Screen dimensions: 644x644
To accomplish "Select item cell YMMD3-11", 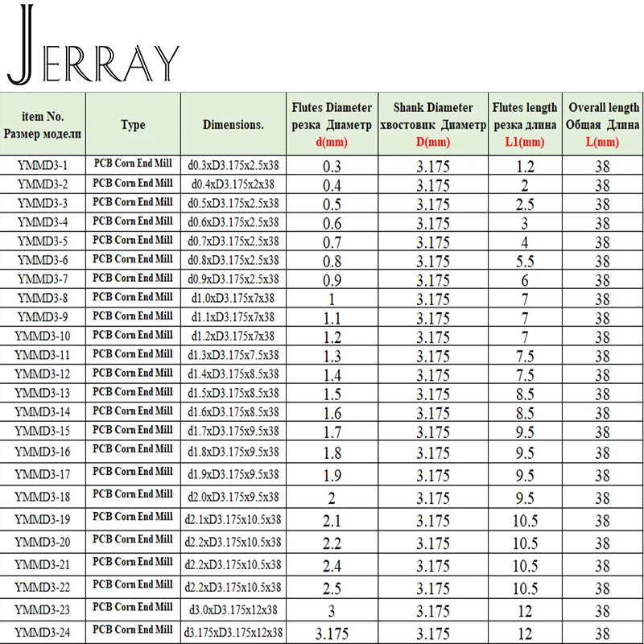I will (43, 355).
